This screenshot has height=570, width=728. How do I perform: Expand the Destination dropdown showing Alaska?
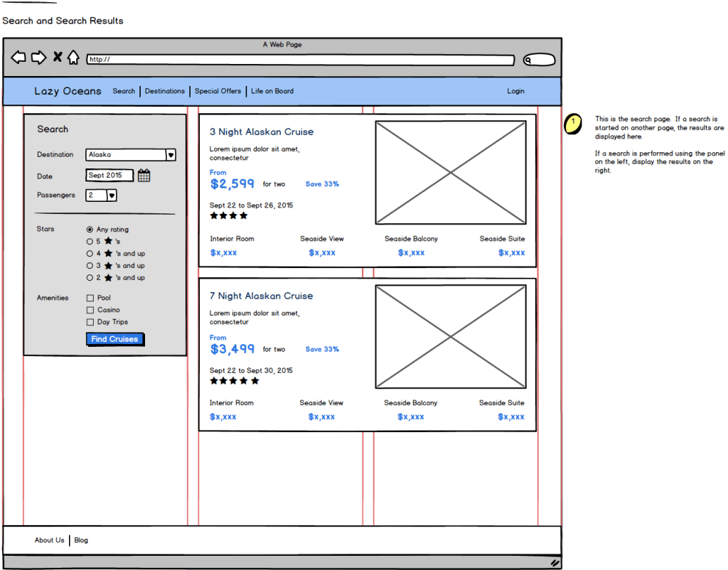pos(171,155)
